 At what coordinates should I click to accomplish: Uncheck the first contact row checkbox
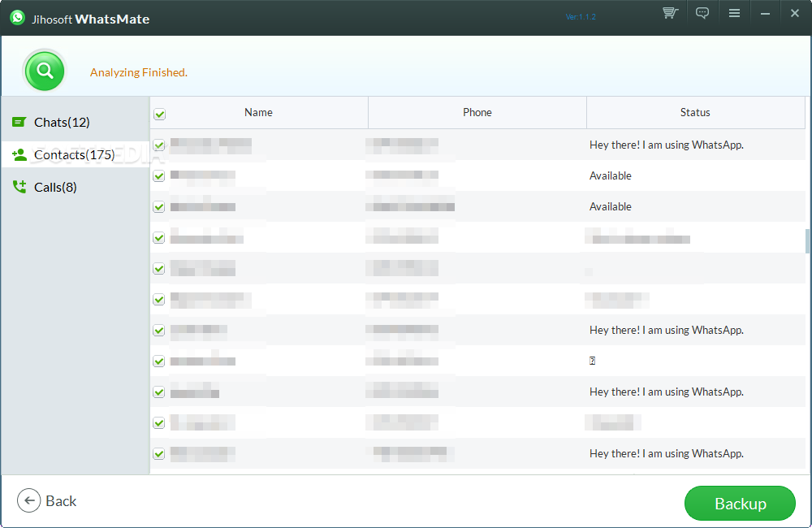(x=159, y=145)
